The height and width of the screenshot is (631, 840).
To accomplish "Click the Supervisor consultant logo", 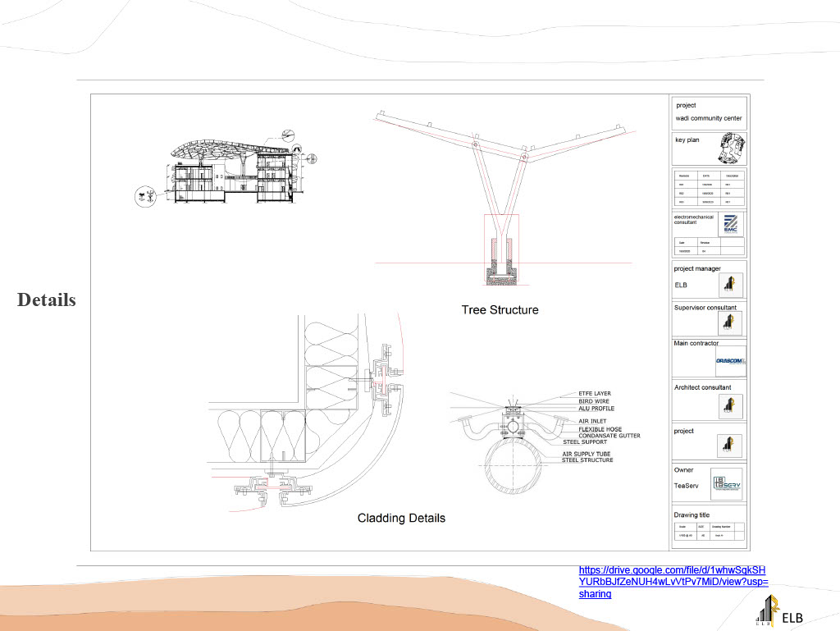I will click(730, 322).
